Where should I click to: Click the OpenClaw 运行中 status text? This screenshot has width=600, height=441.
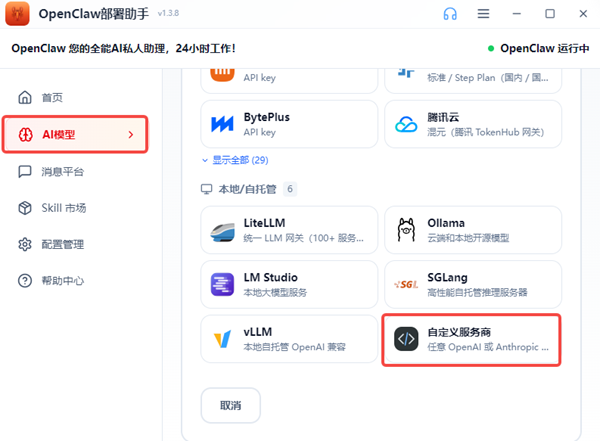coord(545,49)
